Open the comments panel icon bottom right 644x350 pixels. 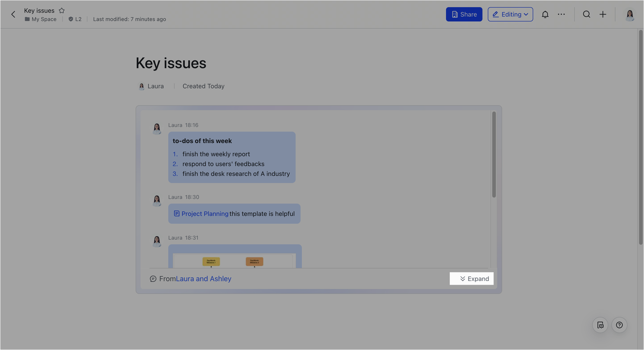pyautogui.click(x=600, y=325)
